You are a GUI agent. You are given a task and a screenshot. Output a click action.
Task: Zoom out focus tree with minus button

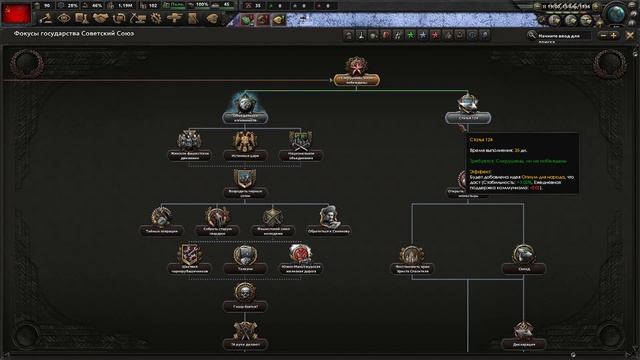tap(604, 36)
